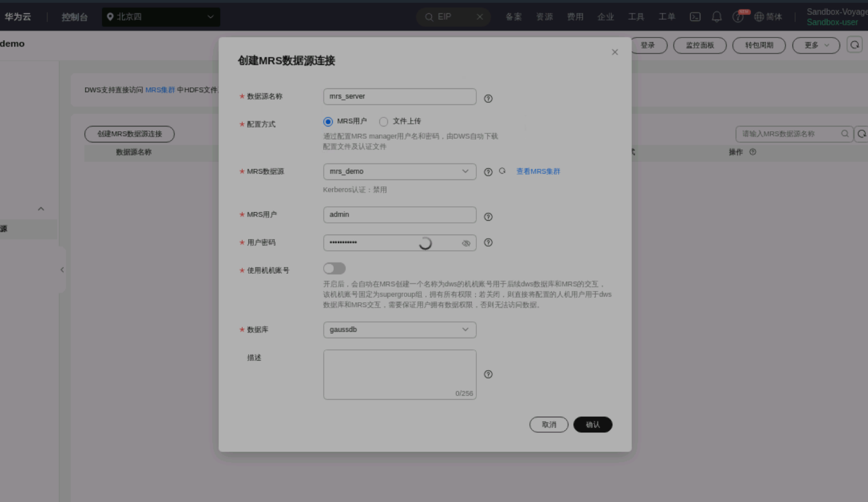The width and height of the screenshot is (868, 502).
Task: Clear the EIP search box
Action: click(480, 17)
